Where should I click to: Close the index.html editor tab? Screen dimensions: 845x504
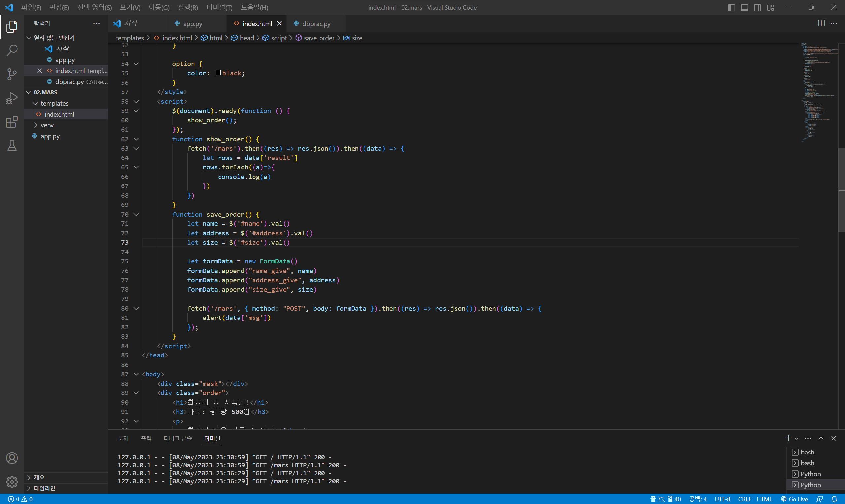[279, 23]
